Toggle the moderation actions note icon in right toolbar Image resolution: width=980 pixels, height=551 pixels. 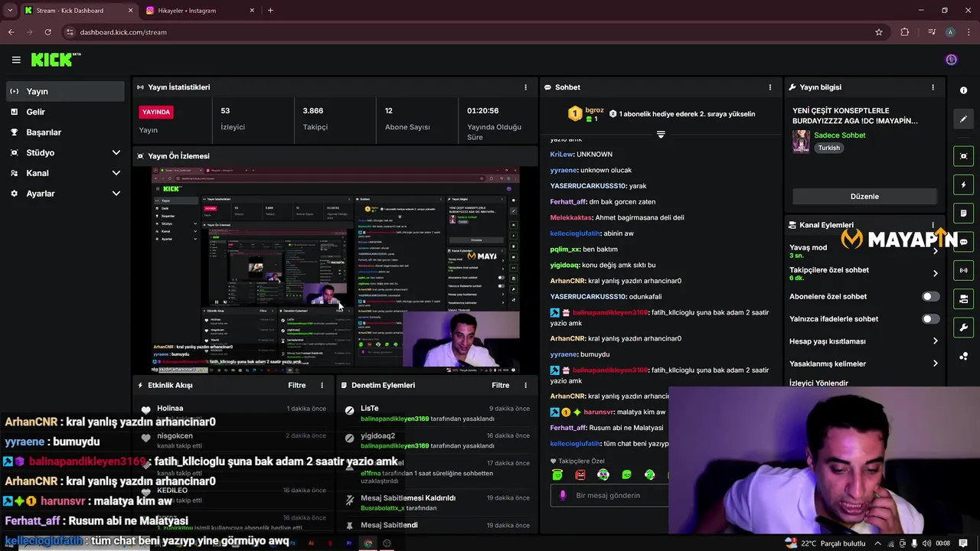pyautogui.click(x=963, y=213)
